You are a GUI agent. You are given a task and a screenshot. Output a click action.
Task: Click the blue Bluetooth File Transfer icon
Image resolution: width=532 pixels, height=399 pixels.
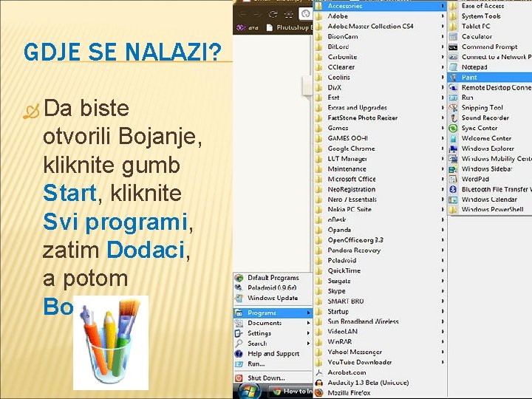(453, 189)
